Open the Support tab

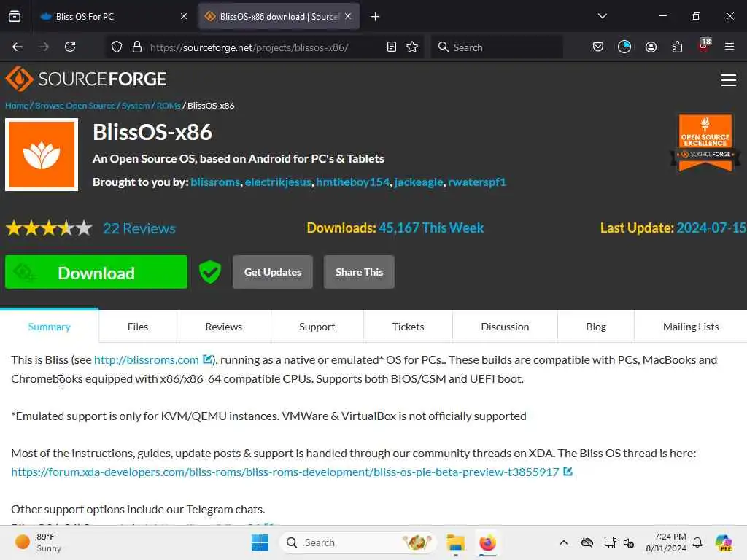(317, 327)
